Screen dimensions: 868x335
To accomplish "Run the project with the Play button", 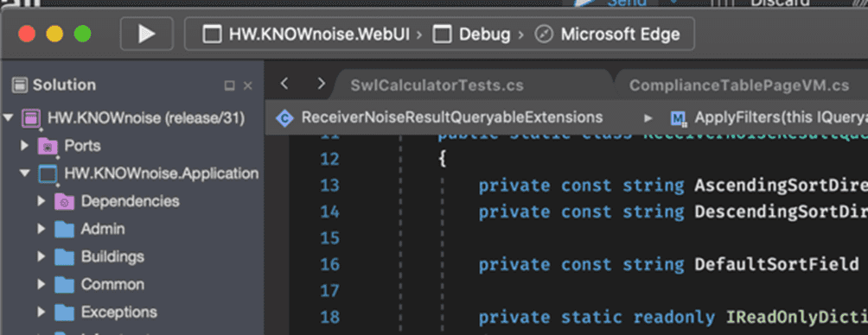I will pyautogui.click(x=147, y=35).
